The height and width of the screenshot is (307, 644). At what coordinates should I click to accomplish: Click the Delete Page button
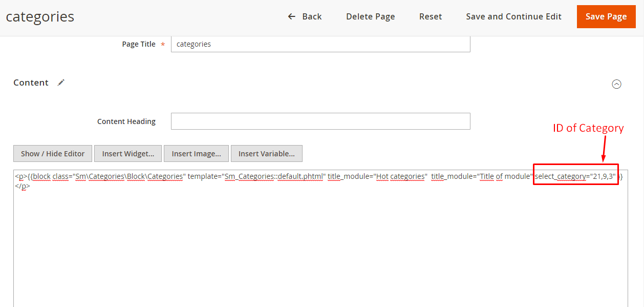coord(371,16)
